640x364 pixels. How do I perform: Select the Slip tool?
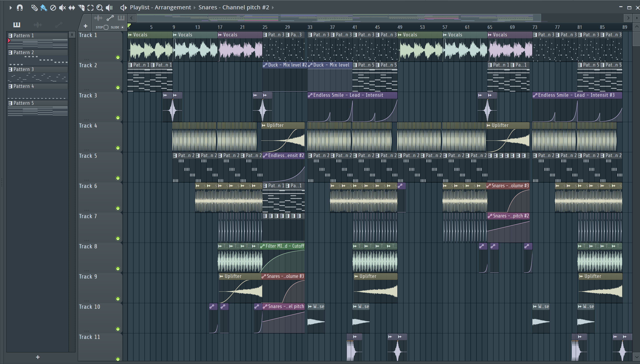click(72, 8)
